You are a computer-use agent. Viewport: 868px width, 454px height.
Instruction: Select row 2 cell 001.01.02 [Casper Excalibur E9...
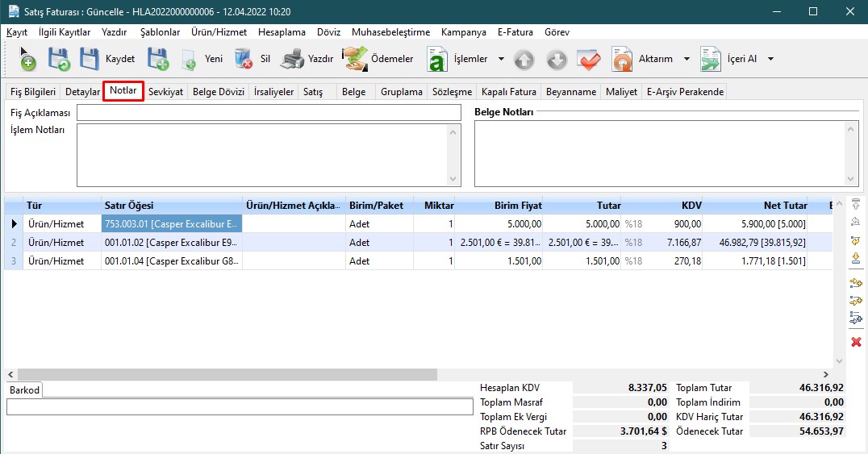(172, 243)
